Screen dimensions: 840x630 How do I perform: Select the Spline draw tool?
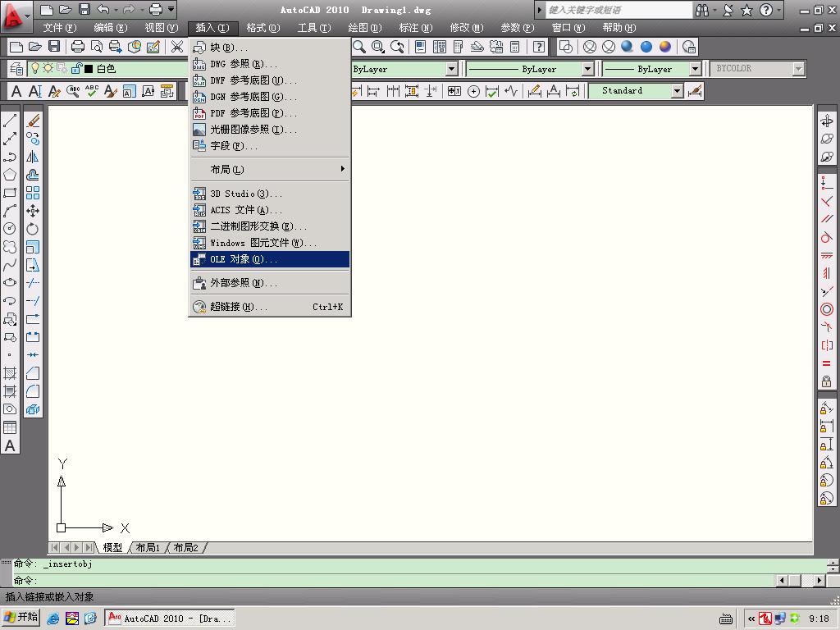10,265
